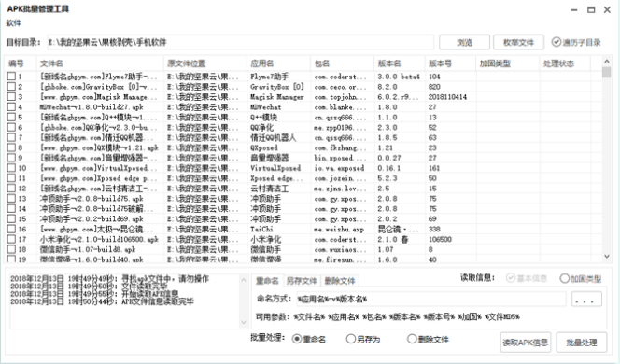
Task: Click the 原文件位置 column header
Action: 204,63
